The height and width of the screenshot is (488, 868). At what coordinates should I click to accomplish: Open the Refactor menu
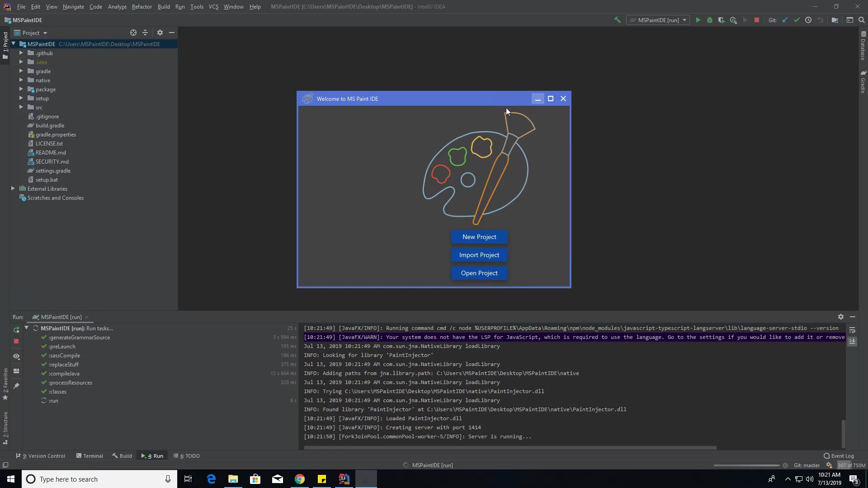(142, 7)
